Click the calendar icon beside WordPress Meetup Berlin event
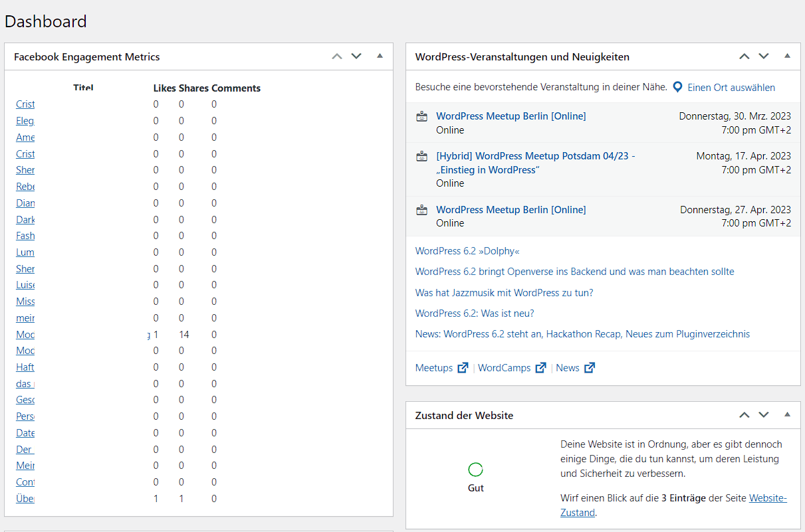805x532 pixels. point(421,116)
